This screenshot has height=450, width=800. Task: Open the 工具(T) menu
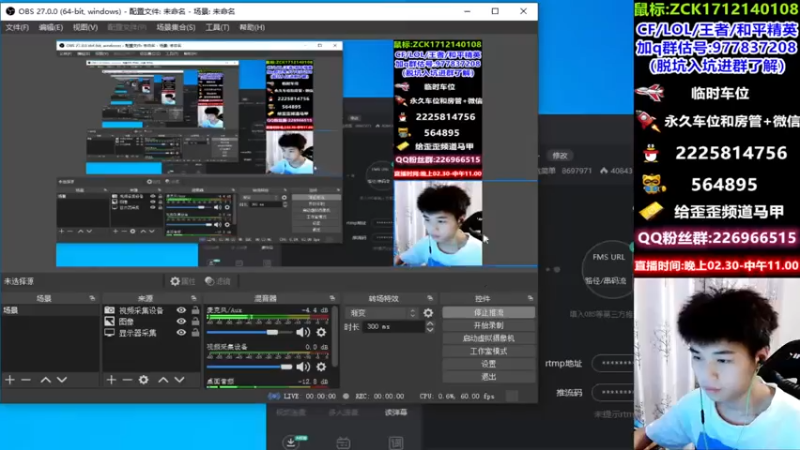click(217, 27)
